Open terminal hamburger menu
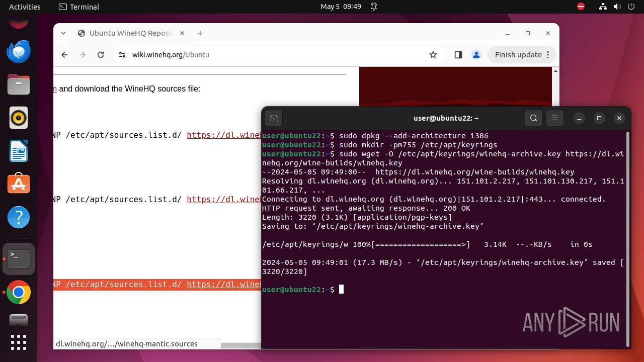644x362 pixels. (x=555, y=118)
